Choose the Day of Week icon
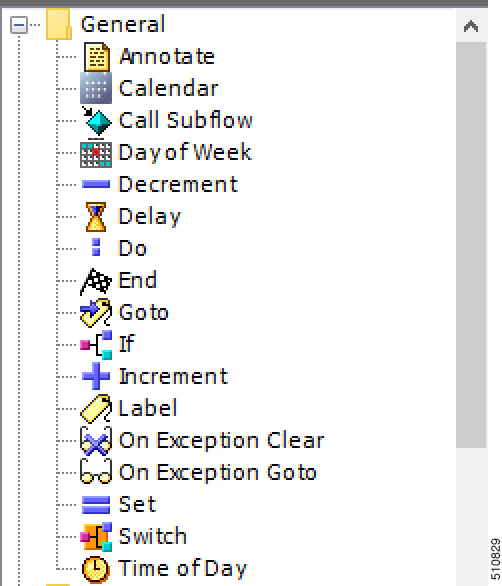 coord(96,153)
